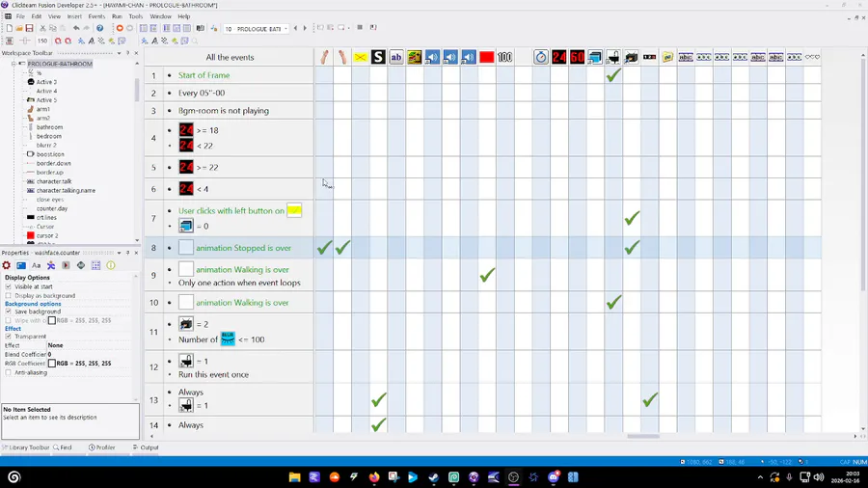The height and width of the screenshot is (488, 868).
Task: Click the Storyboard Controls 'ab' column icon
Action: [x=396, y=57]
